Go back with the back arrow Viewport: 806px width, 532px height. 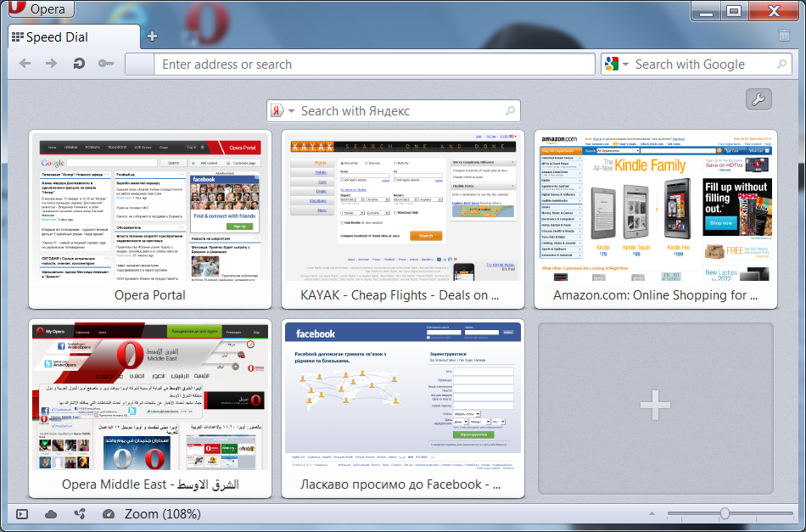coord(25,64)
